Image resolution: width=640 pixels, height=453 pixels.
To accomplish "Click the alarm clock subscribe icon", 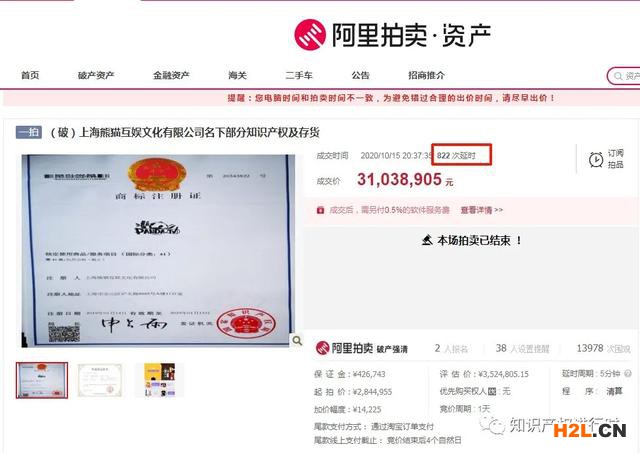I will pyautogui.click(x=596, y=159).
